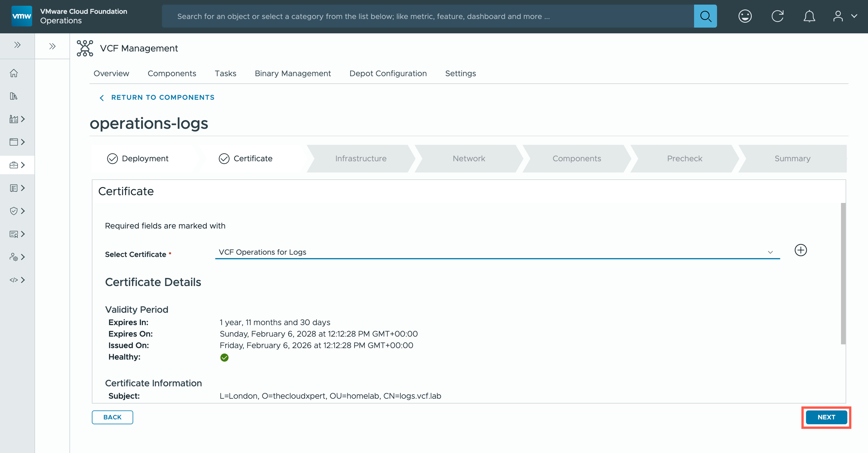Click the search magnifier button
The image size is (868, 453).
coord(705,16)
